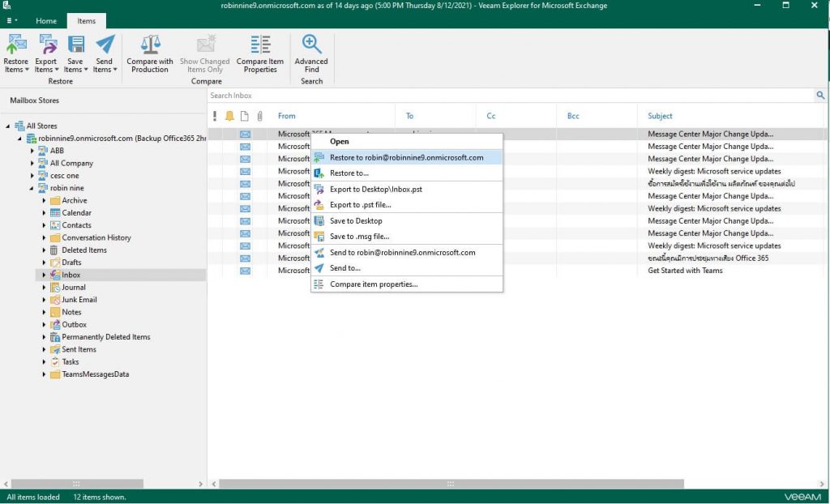Select the Calendar folder

click(x=76, y=213)
